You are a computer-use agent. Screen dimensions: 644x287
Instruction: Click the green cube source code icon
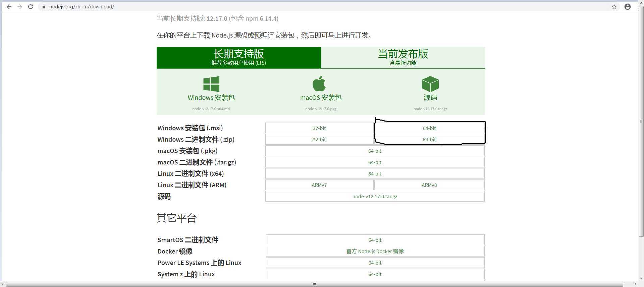tap(430, 84)
